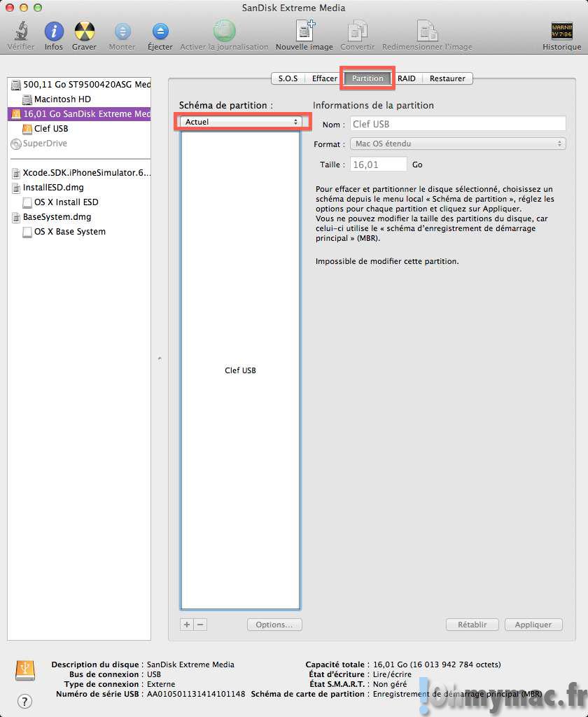Open the Historique log icon
The image size is (588, 717).
pyautogui.click(x=561, y=32)
